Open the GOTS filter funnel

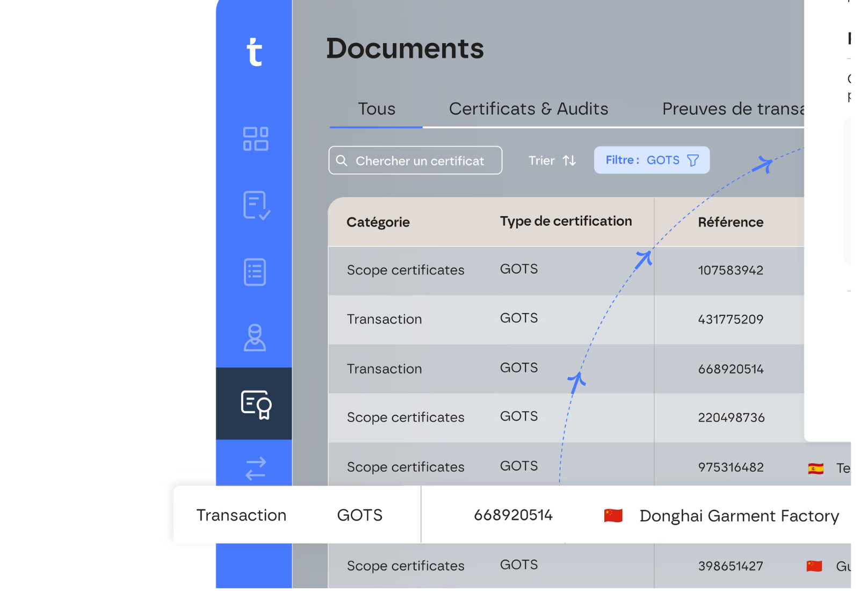693,160
